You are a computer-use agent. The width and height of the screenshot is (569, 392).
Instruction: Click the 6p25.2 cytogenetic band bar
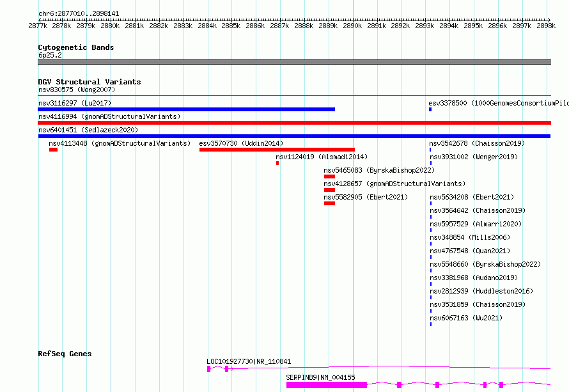[x=294, y=62]
